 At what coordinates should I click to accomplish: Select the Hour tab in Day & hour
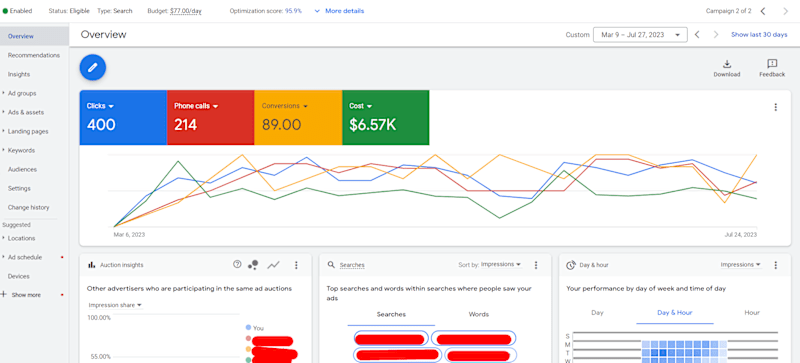[x=752, y=312]
